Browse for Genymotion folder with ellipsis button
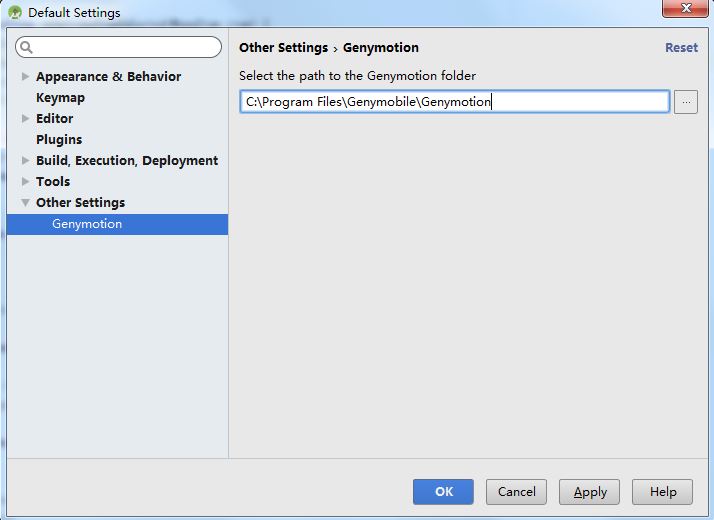The width and height of the screenshot is (714, 520). click(x=686, y=102)
